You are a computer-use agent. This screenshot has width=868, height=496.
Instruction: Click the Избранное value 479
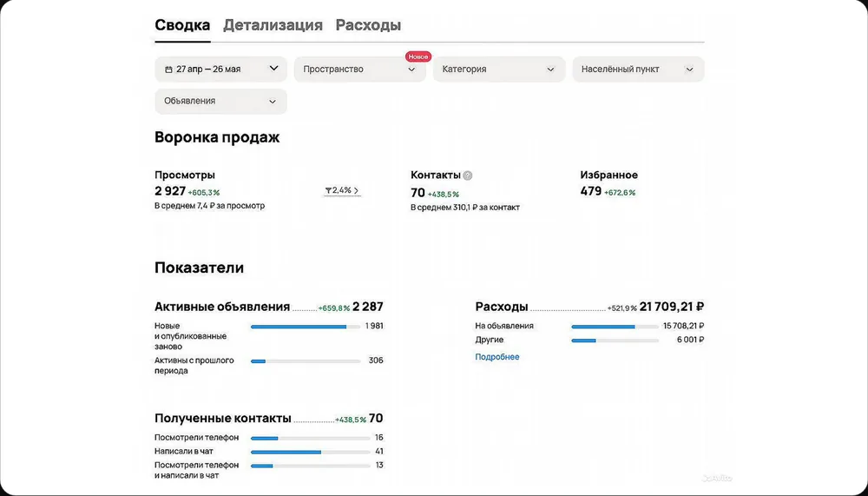590,191
